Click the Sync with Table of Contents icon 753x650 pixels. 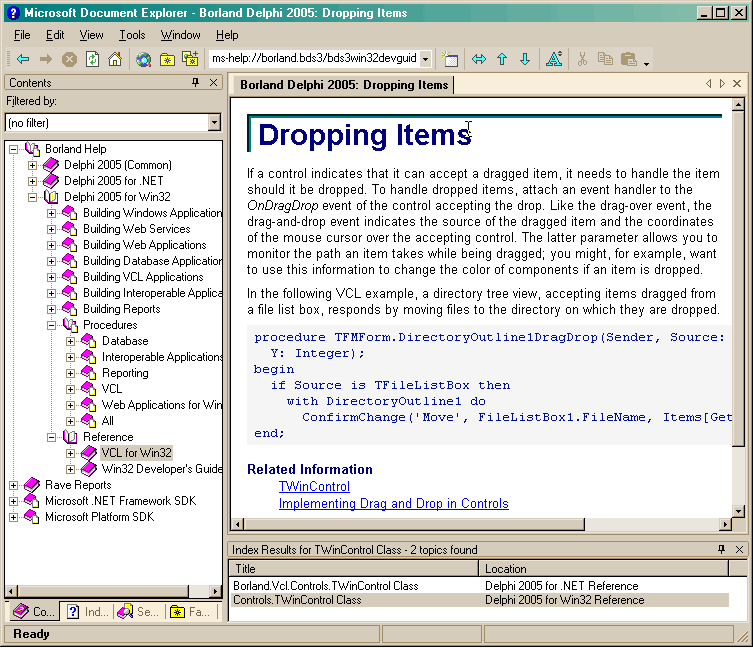pos(478,59)
